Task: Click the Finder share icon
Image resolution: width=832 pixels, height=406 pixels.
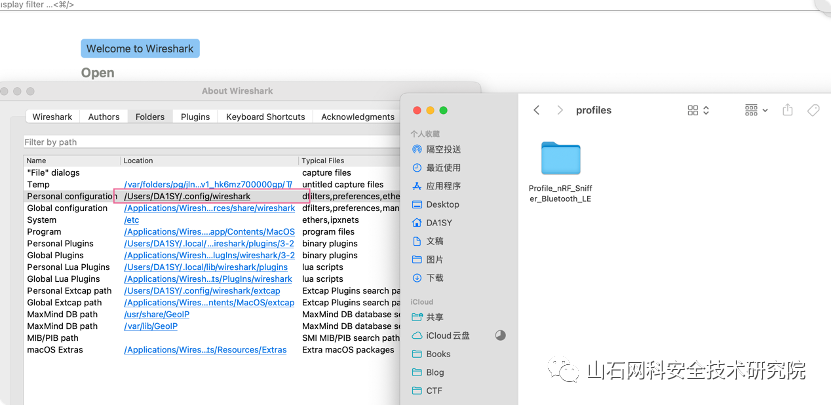Action: (x=787, y=110)
